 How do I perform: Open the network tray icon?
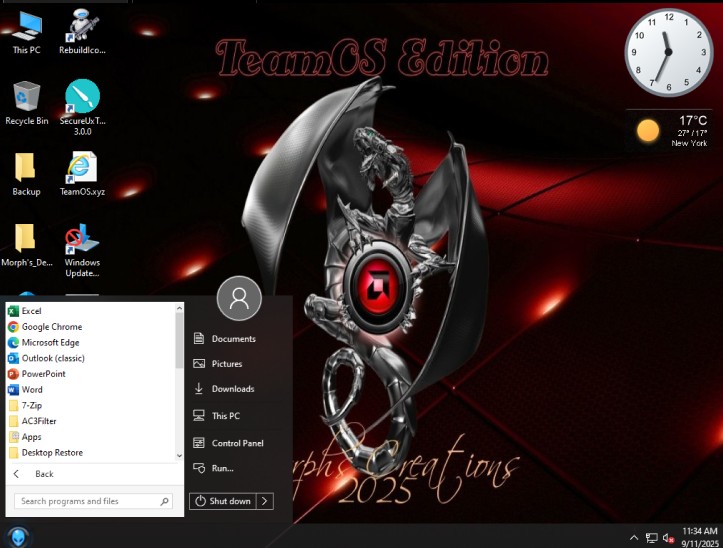652,537
